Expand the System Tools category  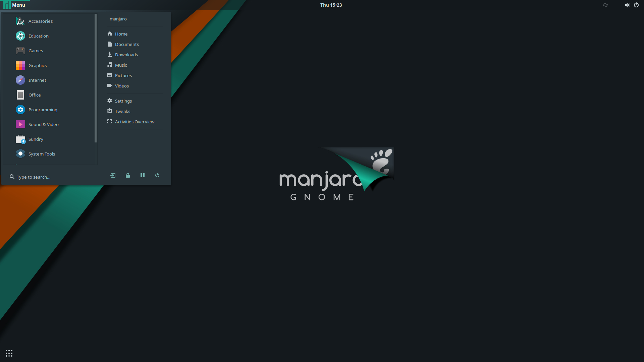pyautogui.click(x=42, y=154)
